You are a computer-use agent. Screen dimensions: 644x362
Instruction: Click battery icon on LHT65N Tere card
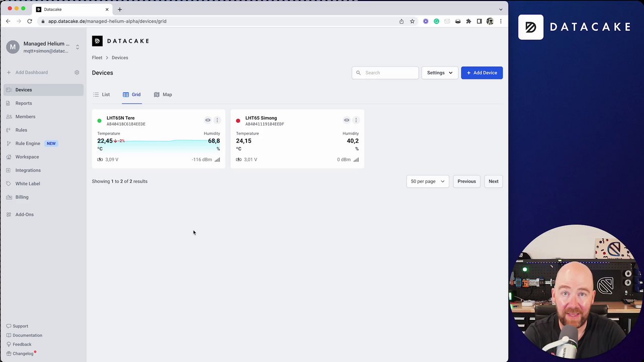[100, 159]
